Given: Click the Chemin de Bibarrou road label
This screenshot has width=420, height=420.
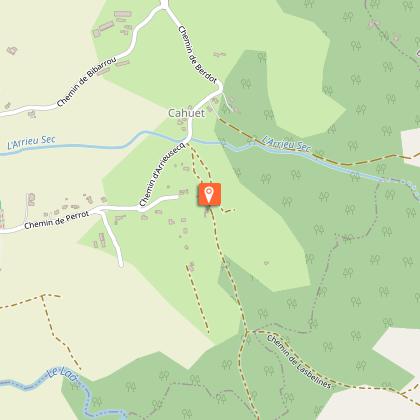Looking at the screenshot, I should [86, 82].
